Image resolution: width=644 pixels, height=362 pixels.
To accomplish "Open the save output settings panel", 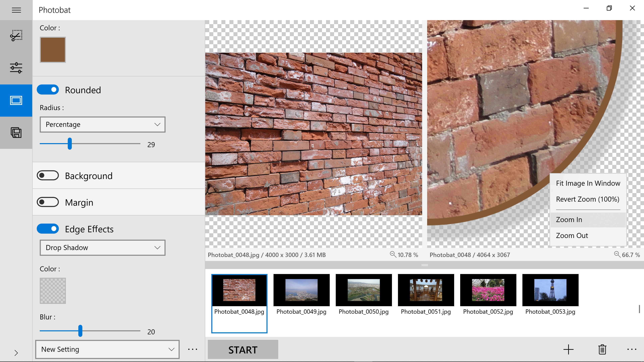I will tap(16, 132).
